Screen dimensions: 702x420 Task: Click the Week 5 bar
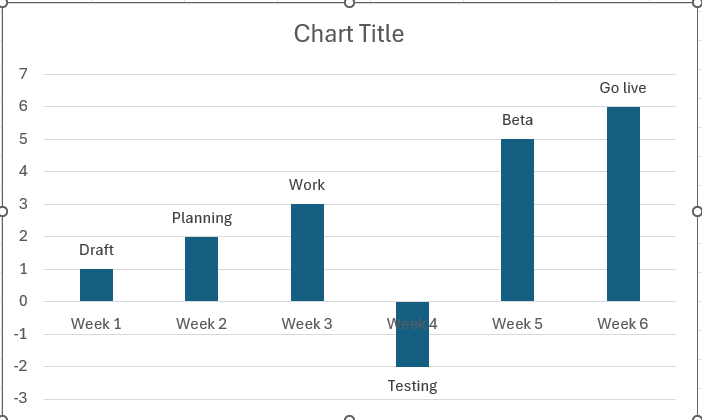517,220
